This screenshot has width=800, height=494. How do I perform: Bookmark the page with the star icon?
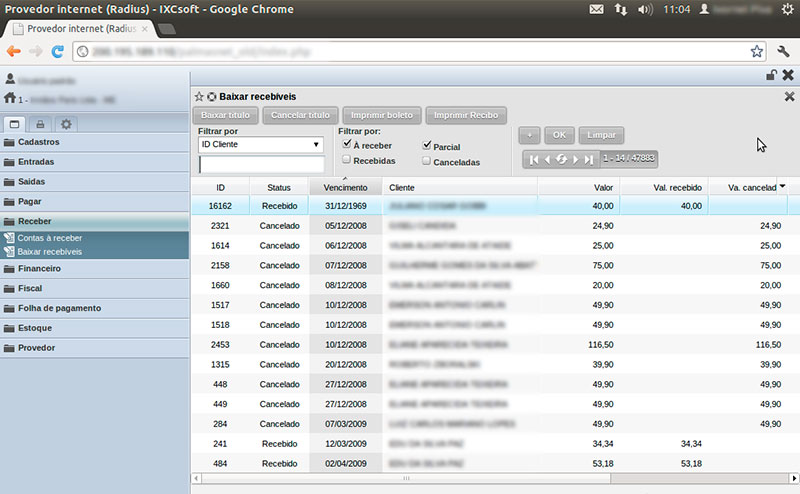756,51
